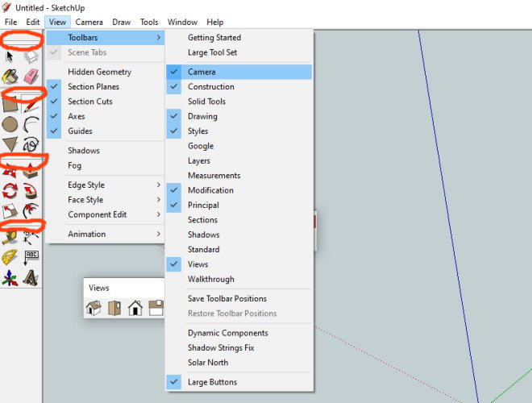Select the 3D Text tool

31,279
